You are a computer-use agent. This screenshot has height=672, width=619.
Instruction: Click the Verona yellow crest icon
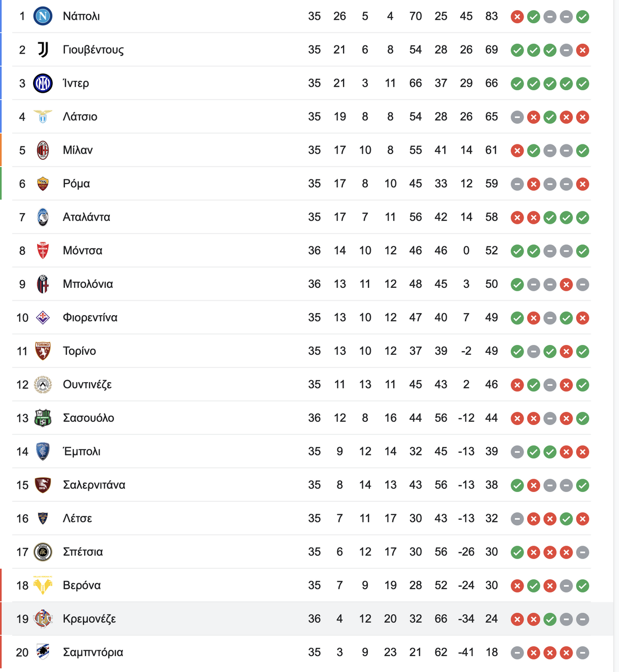(x=43, y=585)
